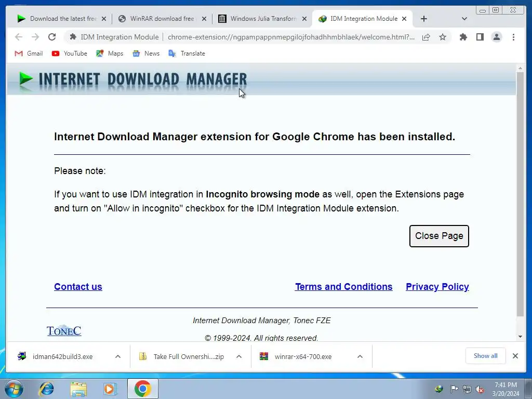The width and height of the screenshot is (532, 399).
Task: Open the Terms and Conditions link
Action: click(344, 287)
